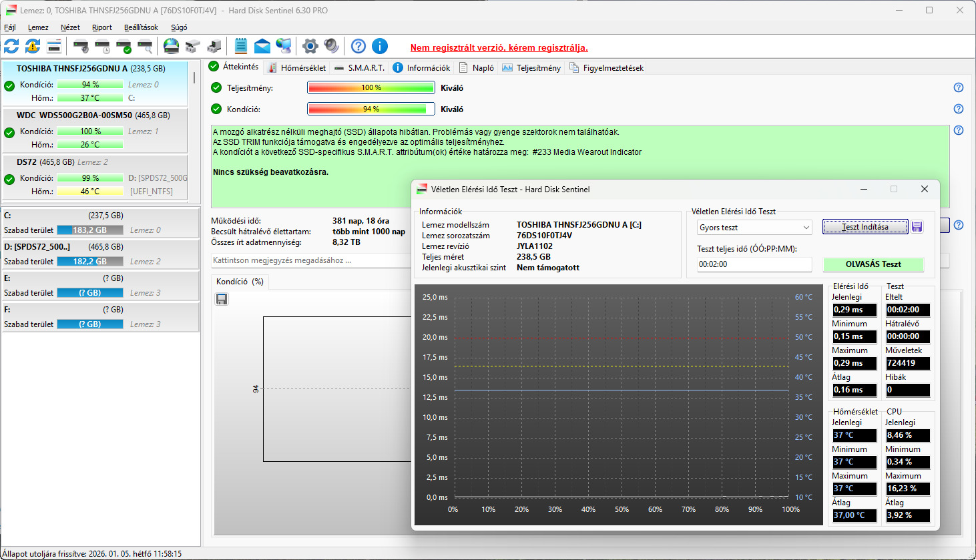Click the 8,32 TB total written value

(346, 242)
